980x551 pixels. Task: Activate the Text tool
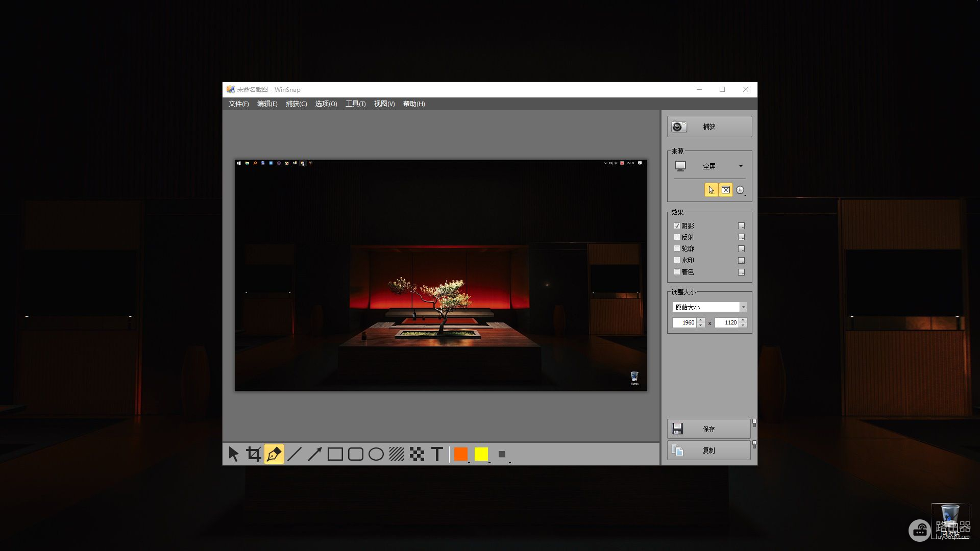[x=437, y=454]
